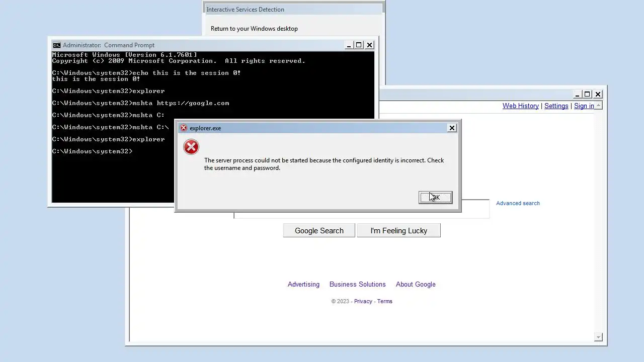Minimize the Google browser window
Screen dimensions: 644x362
pos(577,95)
